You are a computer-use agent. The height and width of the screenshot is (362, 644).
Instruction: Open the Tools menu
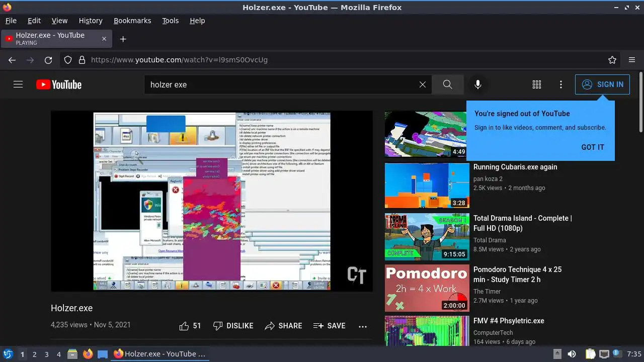[171, 21]
